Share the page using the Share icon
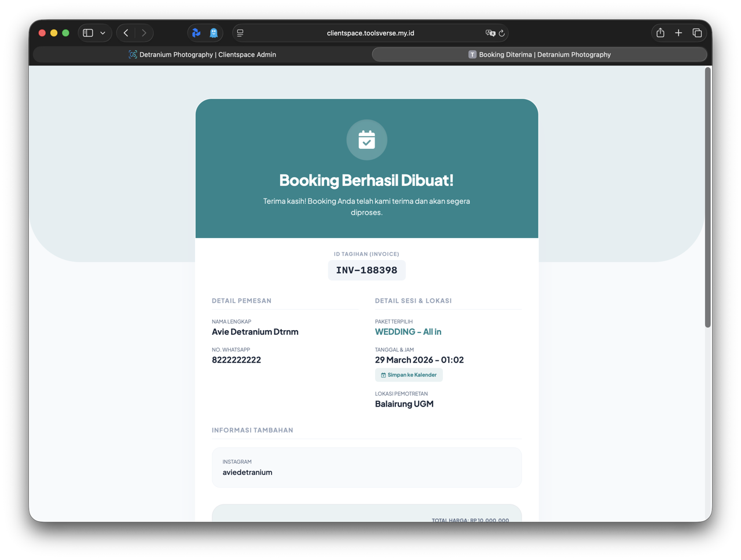741x560 pixels. pos(660,33)
